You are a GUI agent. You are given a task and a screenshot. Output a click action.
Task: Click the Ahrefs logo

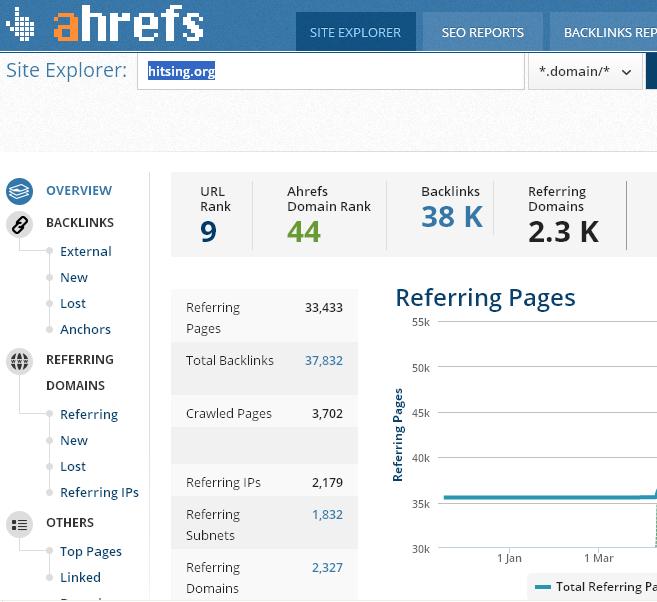coord(105,24)
